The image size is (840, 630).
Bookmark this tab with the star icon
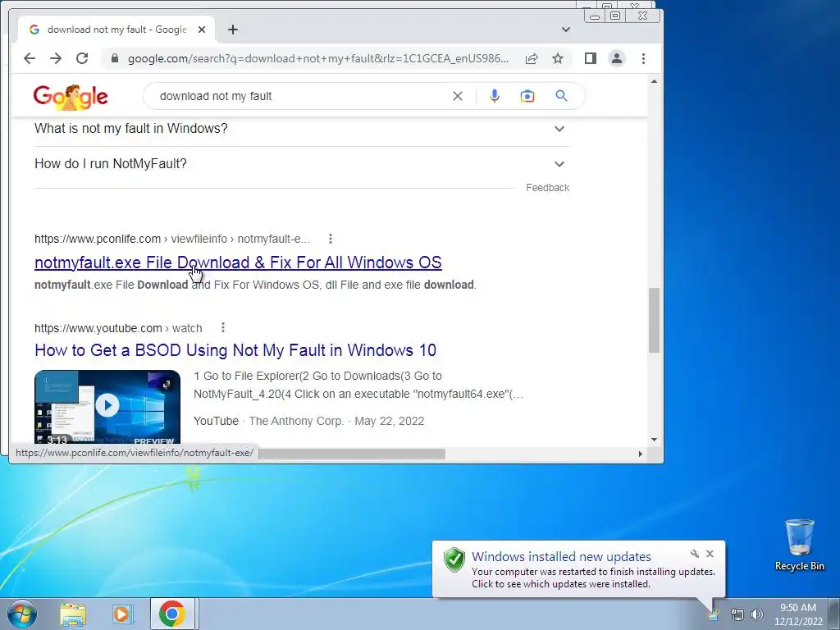(x=558, y=58)
